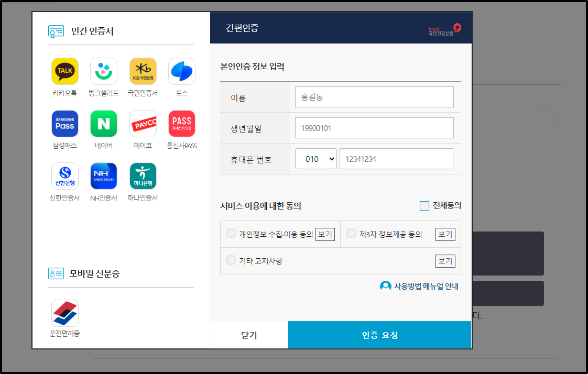
Task: Click the phone number input field
Action: pyautogui.click(x=396, y=159)
